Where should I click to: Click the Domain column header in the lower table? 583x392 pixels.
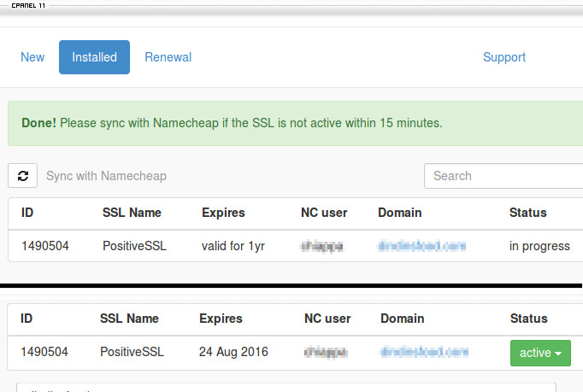coord(403,319)
